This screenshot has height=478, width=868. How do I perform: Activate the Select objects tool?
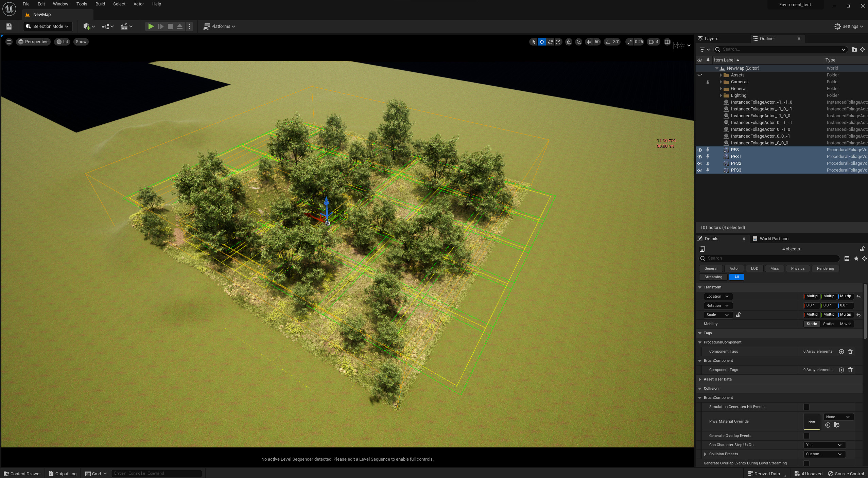pos(534,42)
